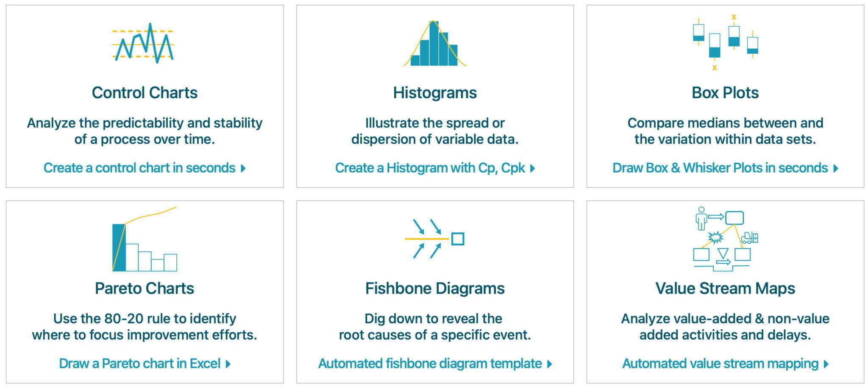Click the Pareto Charts bar icon

[x=145, y=239]
